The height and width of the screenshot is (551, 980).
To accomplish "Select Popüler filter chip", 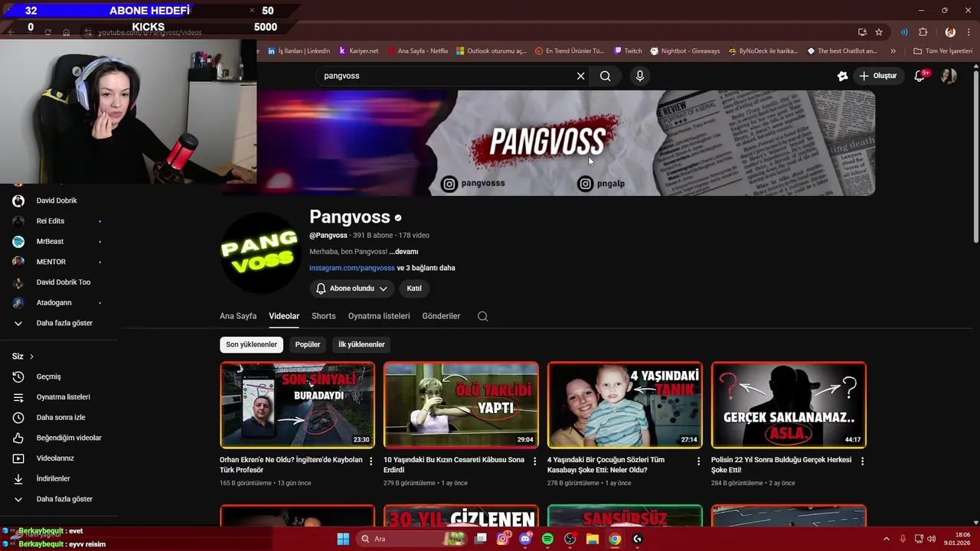I will (308, 344).
